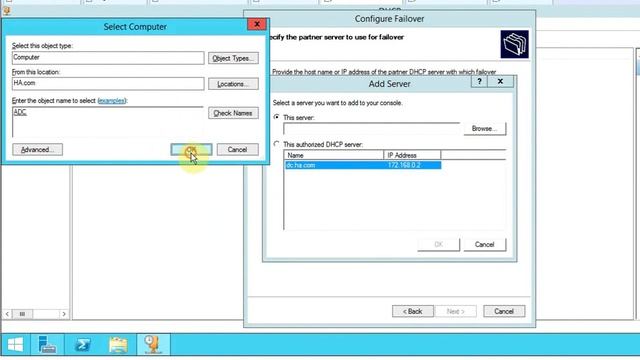Close the Add Server dialog
The width and height of the screenshot is (640, 360).
500,82
